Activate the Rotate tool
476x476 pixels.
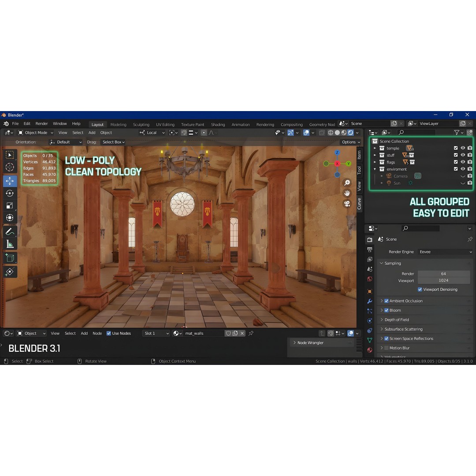[10, 193]
